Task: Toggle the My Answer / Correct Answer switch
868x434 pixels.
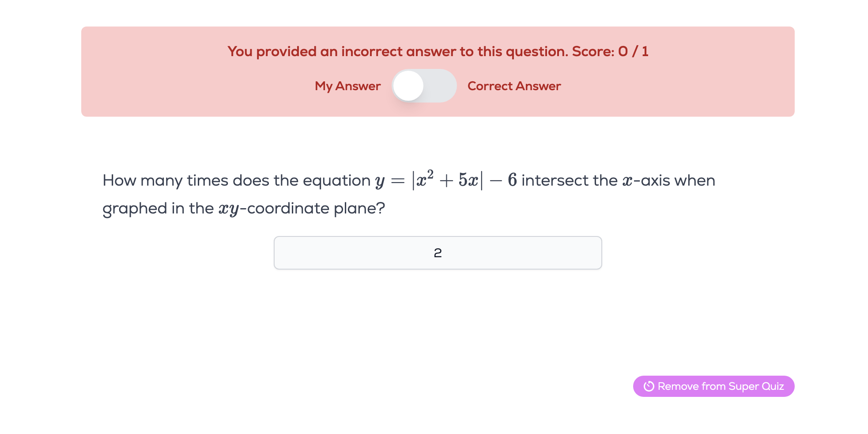Action: (x=424, y=86)
